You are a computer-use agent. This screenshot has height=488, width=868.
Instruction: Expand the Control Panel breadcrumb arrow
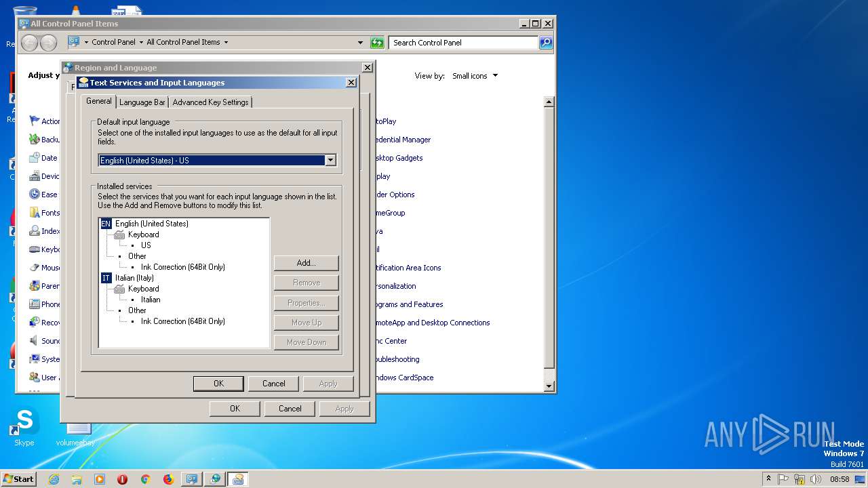[x=141, y=42]
